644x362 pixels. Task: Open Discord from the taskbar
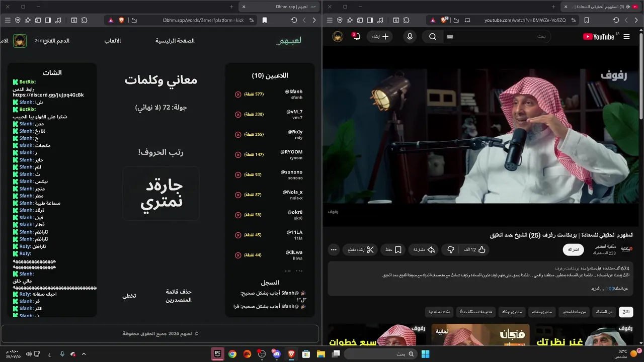click(276, 354)
